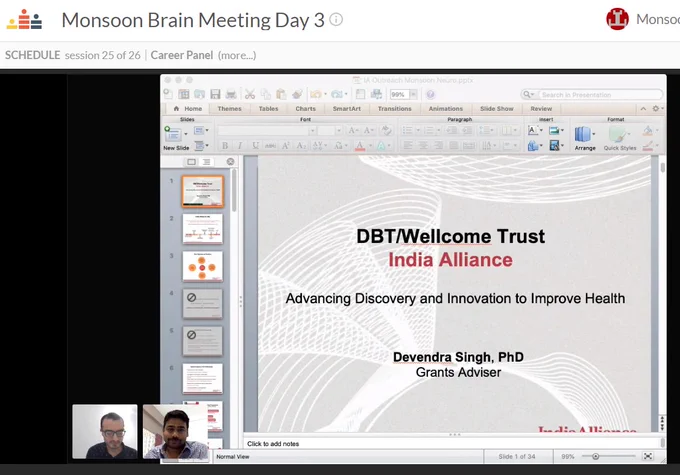680x475 pixels.
Task: Click the SCHEDULE label
Action: 33,55
